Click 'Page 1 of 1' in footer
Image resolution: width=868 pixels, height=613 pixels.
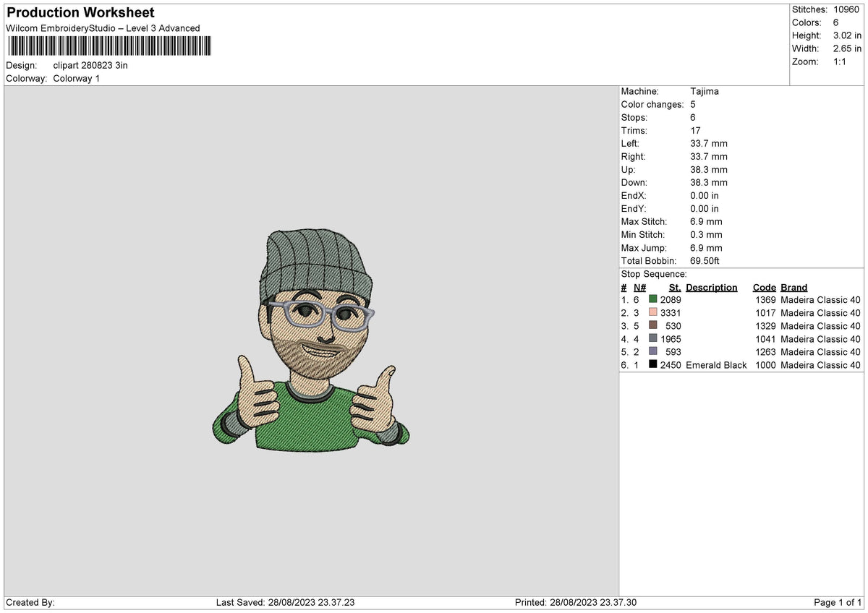(x=838, y=602)
